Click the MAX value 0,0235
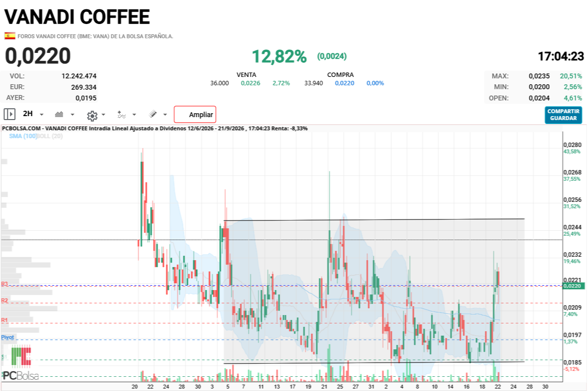This screenshot has height=391, width=588. point(539,76)
